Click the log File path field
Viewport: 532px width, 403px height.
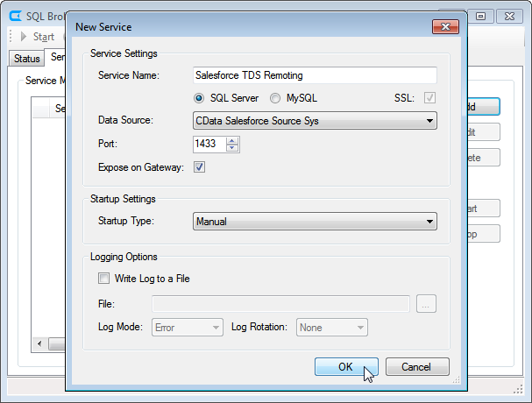coord(281,304)
